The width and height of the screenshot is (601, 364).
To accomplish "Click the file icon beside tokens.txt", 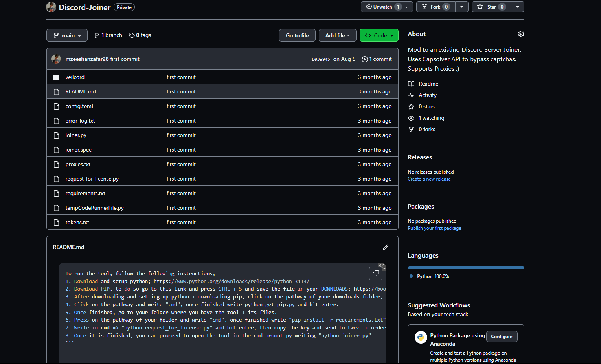I will click(x=56, y=222).
